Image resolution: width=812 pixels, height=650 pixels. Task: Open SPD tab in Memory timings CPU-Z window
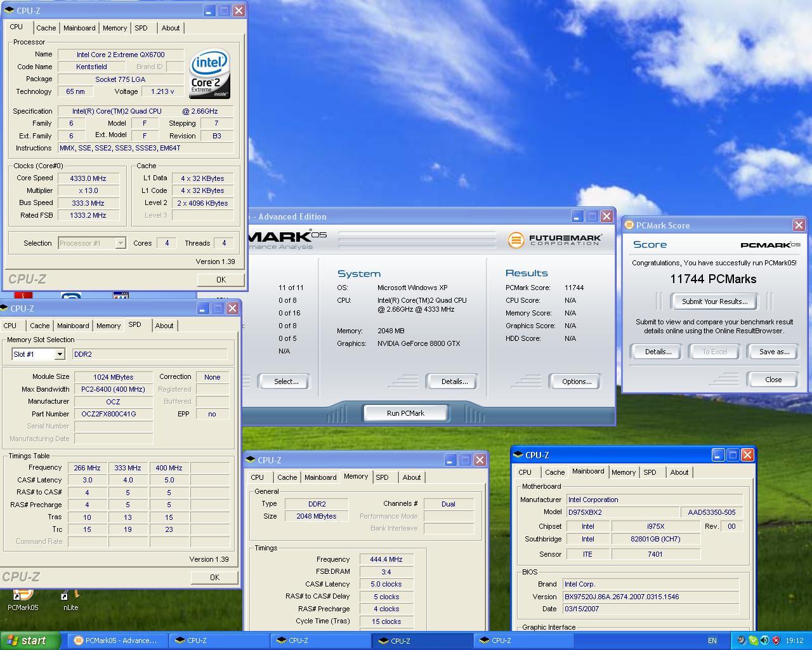(x=382, y=477)
